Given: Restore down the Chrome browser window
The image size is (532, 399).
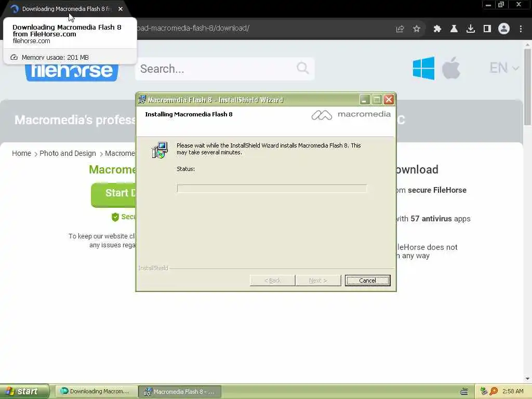Looking at the screenshot, I should click(501, 5).
